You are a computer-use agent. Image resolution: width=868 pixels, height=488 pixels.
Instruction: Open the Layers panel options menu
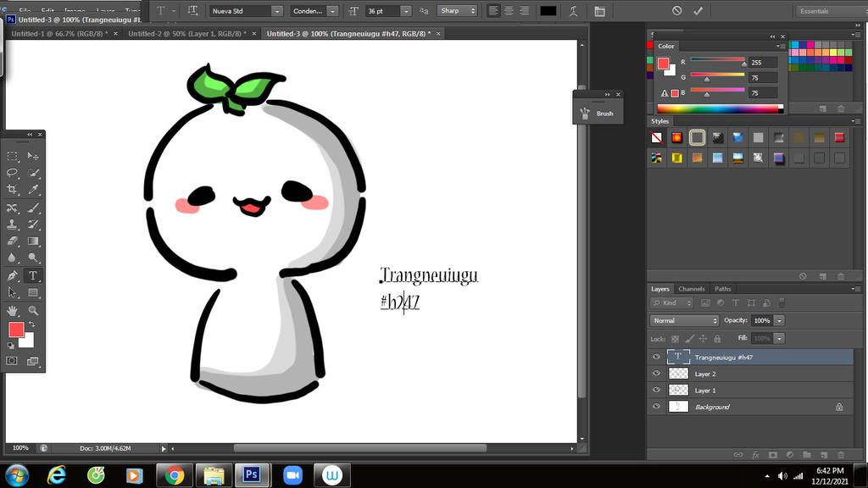pos(856,289)
